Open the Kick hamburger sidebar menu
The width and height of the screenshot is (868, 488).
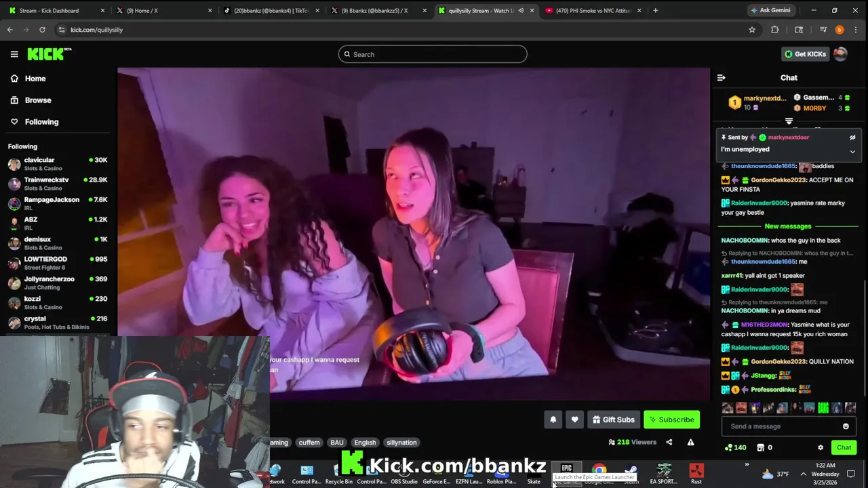point(14,54)
